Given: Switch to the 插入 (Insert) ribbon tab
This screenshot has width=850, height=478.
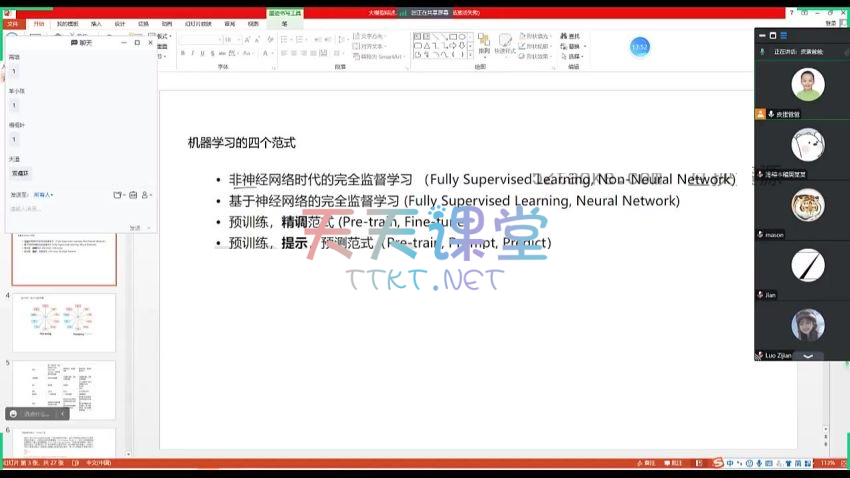Looking at the screenshot, I should (x=96, y=23).
